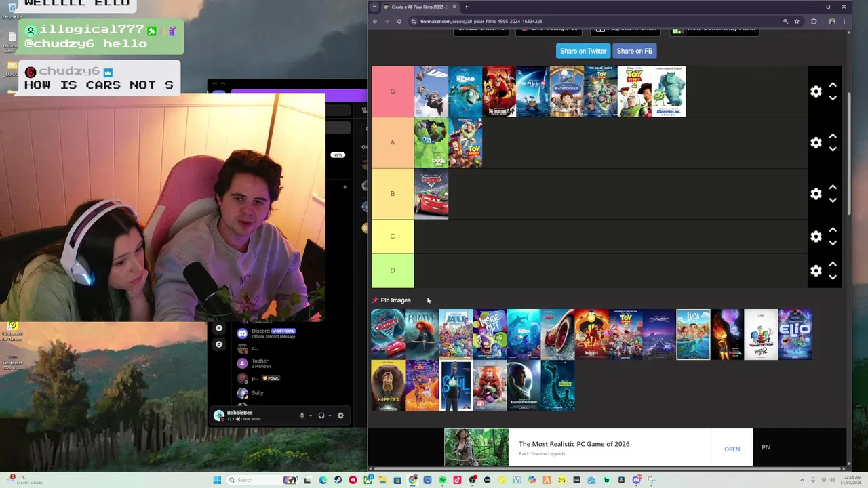Image resolution: width=868 pixels, height=488 pixels.
Task: Go back in browser
Action: (374, 21)
